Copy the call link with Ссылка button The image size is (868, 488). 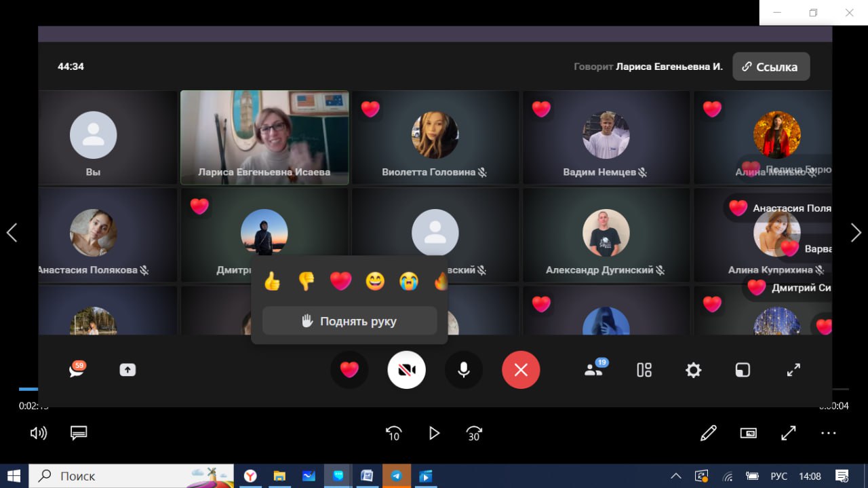(771, 67)
